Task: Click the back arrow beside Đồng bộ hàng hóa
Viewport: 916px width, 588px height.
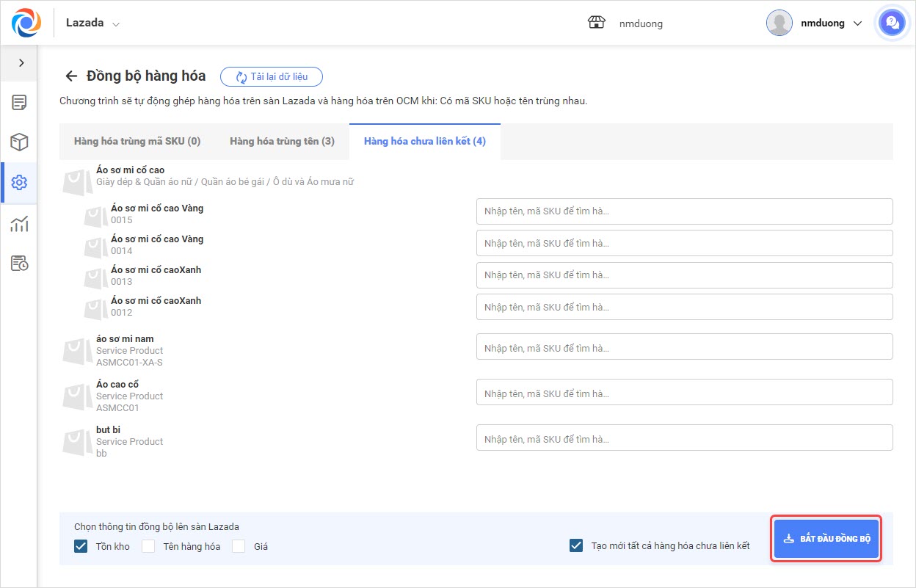Action: tap(71, 76)
